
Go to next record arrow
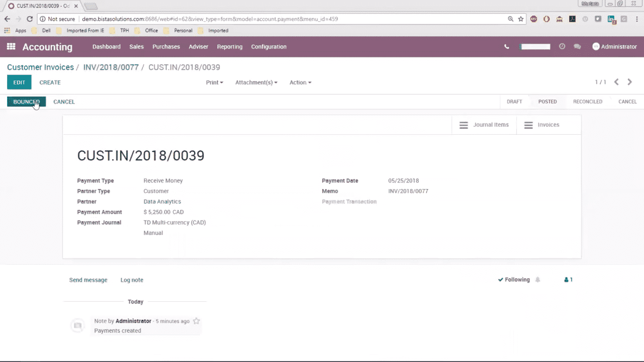[630, 82]
